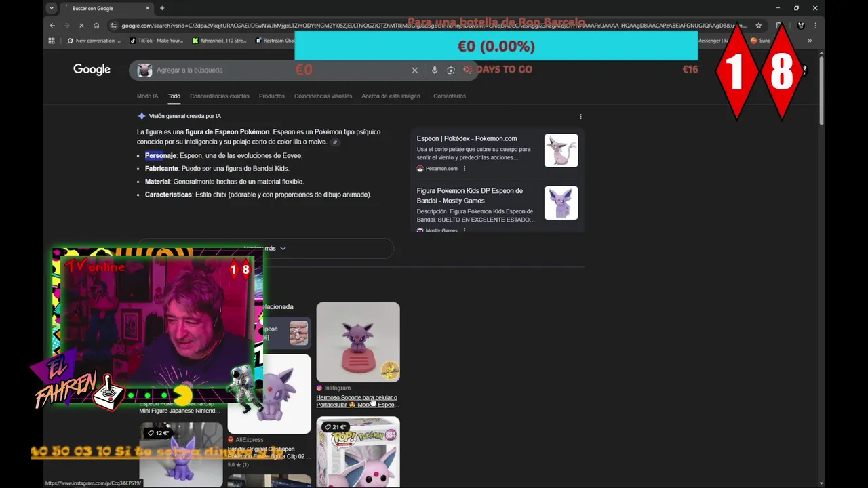
Task: Start voice search with the microphone icon
Action: (x=434, y=70)
